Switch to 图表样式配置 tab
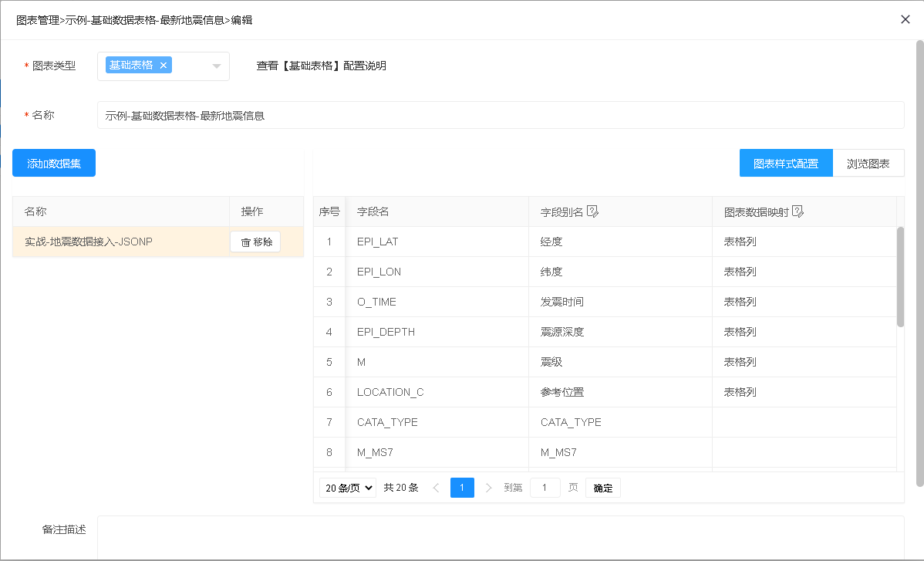Image resolution: width=924 pixels, height=561 pixels. 786,164
